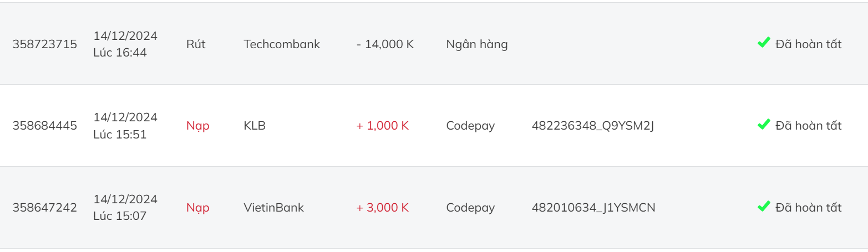Click the Techcombank bank name
868x252 pixels.
(282, 44)
